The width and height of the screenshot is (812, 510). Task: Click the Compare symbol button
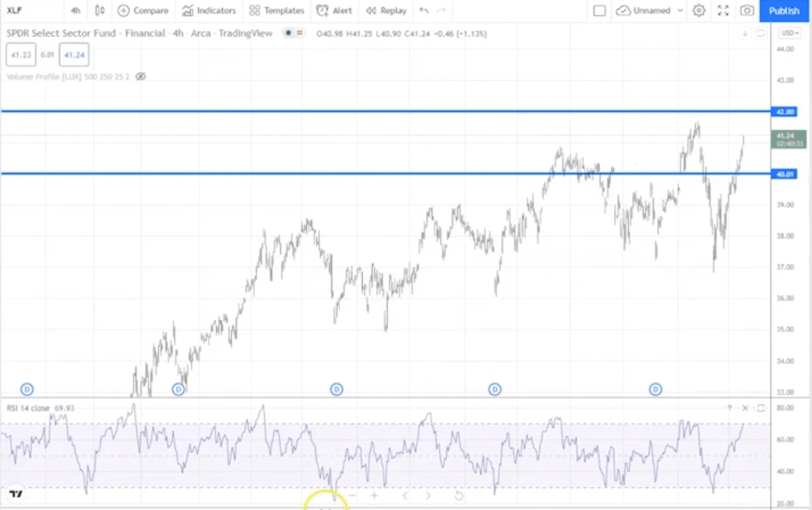click(143, 10)
